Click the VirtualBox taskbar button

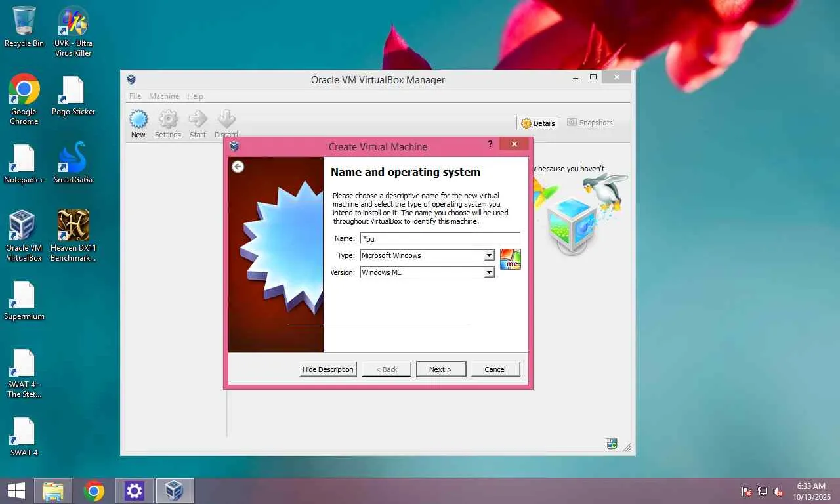tap(175, 491)
